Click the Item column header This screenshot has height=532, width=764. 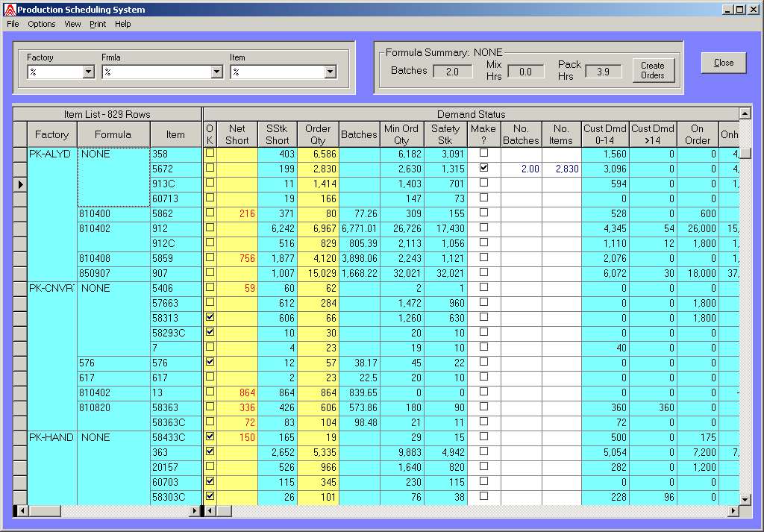tap(175, 134)
